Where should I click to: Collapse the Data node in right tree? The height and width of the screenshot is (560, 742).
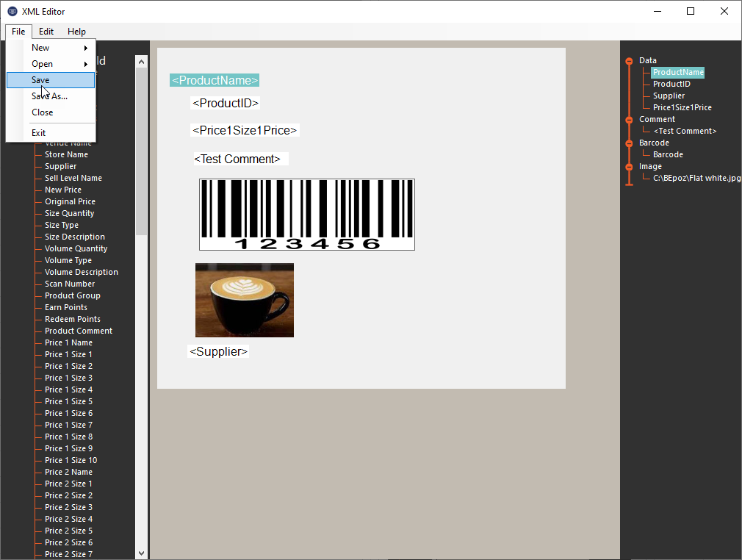click(x=629, y=61)
